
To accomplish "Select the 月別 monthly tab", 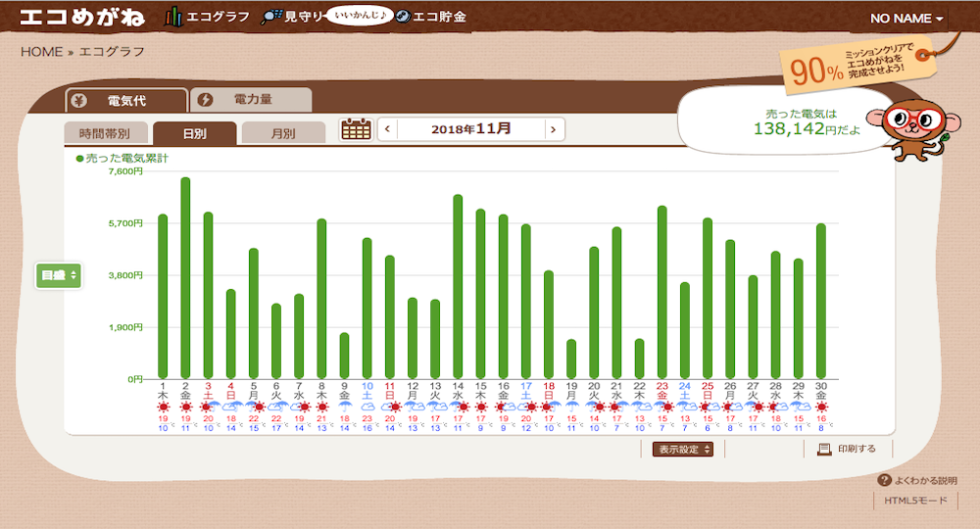I will click(282, 134).
